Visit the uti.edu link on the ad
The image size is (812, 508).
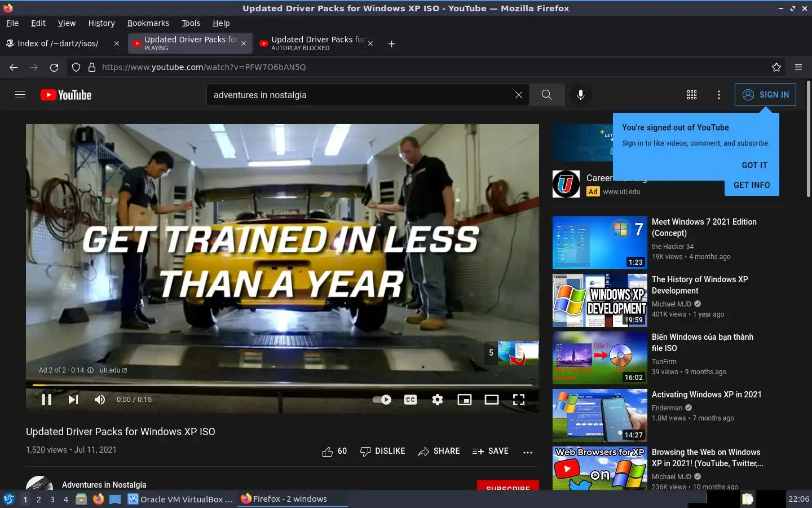coord(113,370)
